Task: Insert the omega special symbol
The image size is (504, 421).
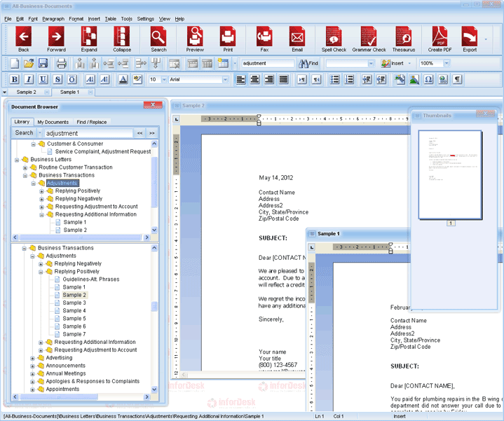Action: pos(428,79)
